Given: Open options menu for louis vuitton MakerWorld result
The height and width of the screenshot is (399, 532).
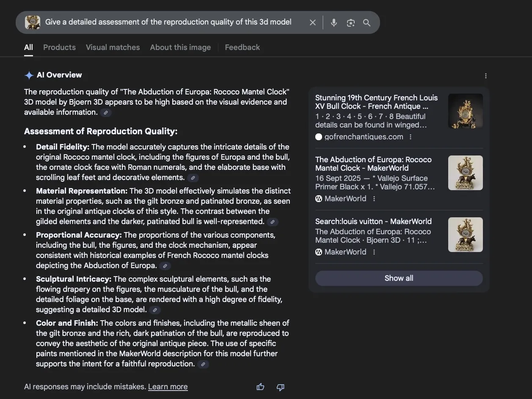Looking at the screenshot, I should [x=374, y=252].
